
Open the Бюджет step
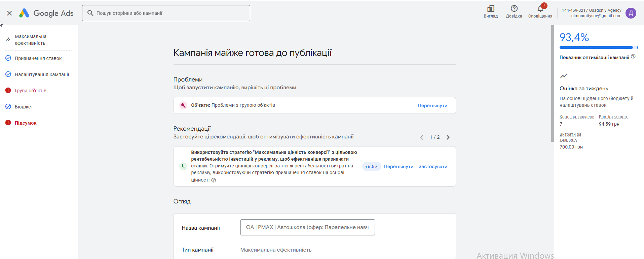point(24,107)
